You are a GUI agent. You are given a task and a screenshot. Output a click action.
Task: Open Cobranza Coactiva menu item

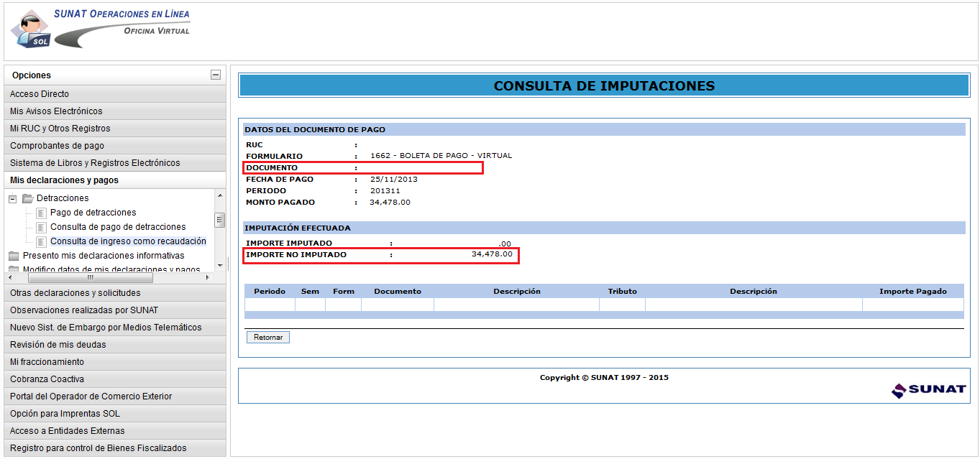click(x=115, y=379)
